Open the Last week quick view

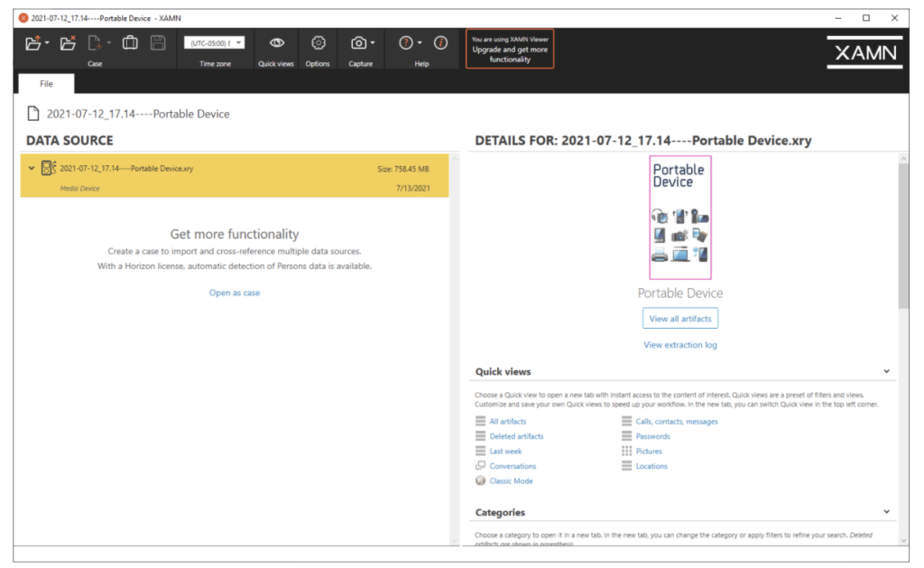tap(505, 452)
